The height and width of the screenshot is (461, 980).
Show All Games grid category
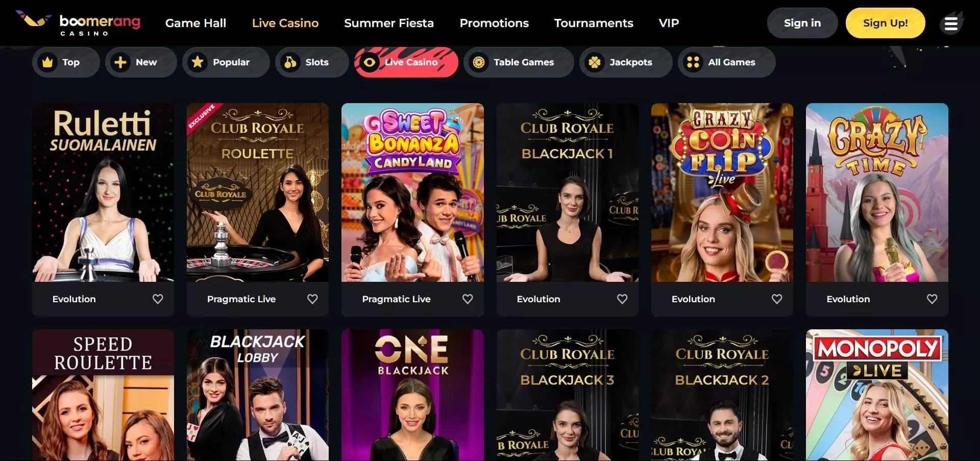[726, 62]
